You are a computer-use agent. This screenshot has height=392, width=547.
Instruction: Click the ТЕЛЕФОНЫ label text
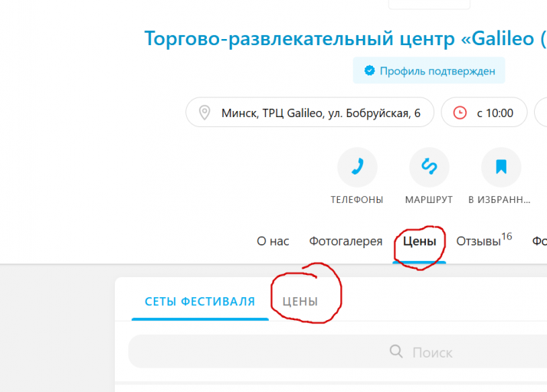[357, 200]
